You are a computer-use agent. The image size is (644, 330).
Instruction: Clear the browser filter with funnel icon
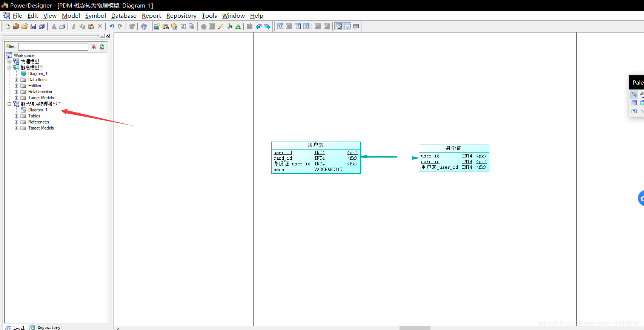[94, 47]
